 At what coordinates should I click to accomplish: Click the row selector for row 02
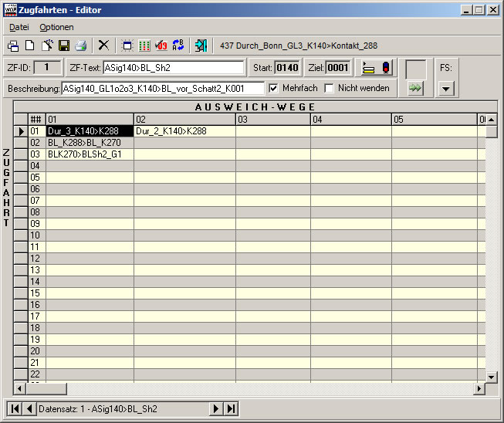(21, 143)
